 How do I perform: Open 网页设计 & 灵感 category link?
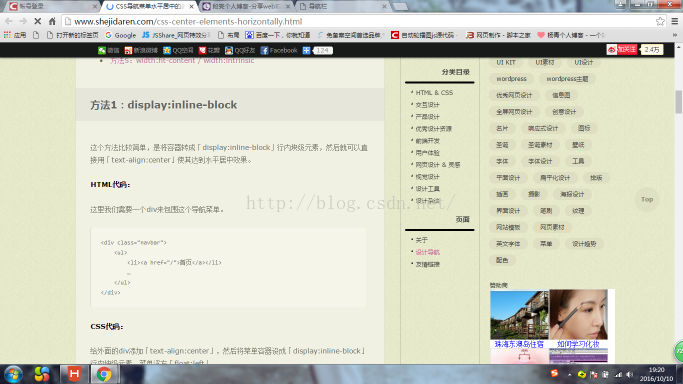(438, 165)
